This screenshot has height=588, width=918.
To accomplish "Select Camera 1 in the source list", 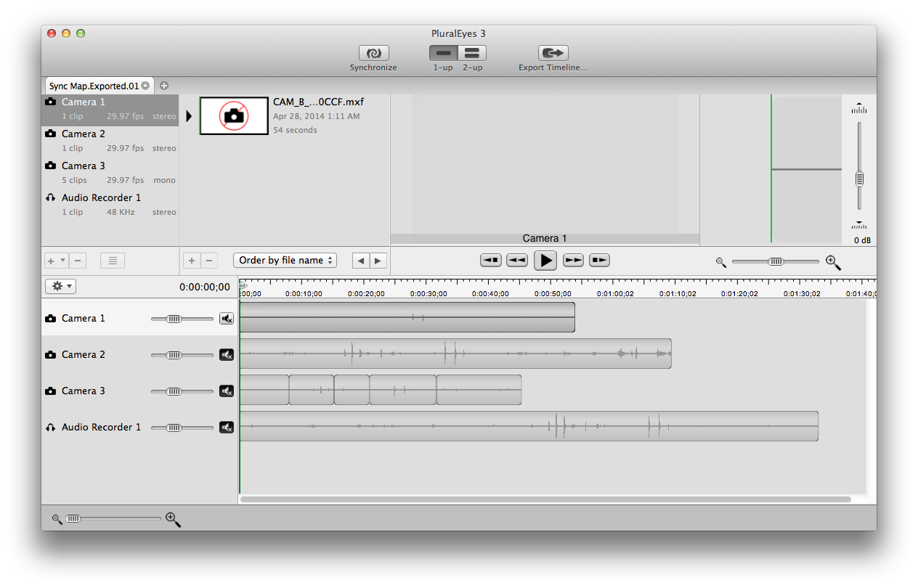I will pos(110,110).
